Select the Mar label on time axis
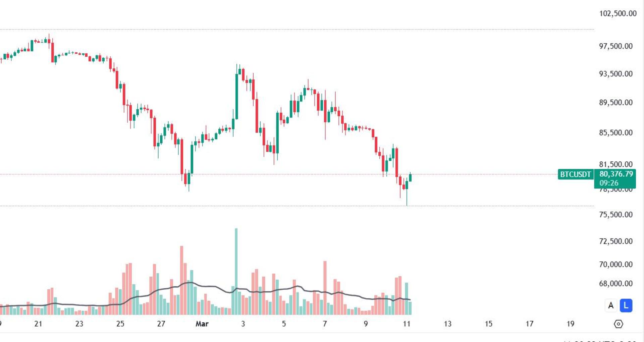Viewport: 644px width, 342px height. coord(202,324)
